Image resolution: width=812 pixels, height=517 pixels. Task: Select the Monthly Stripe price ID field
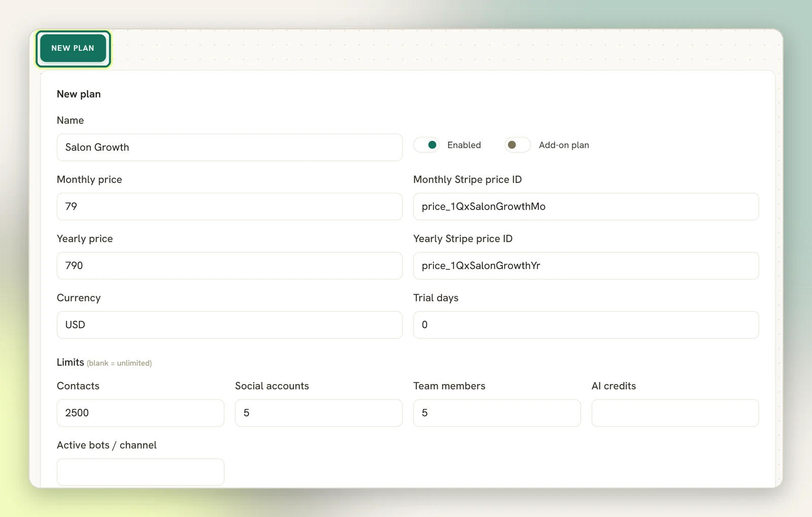586,206
